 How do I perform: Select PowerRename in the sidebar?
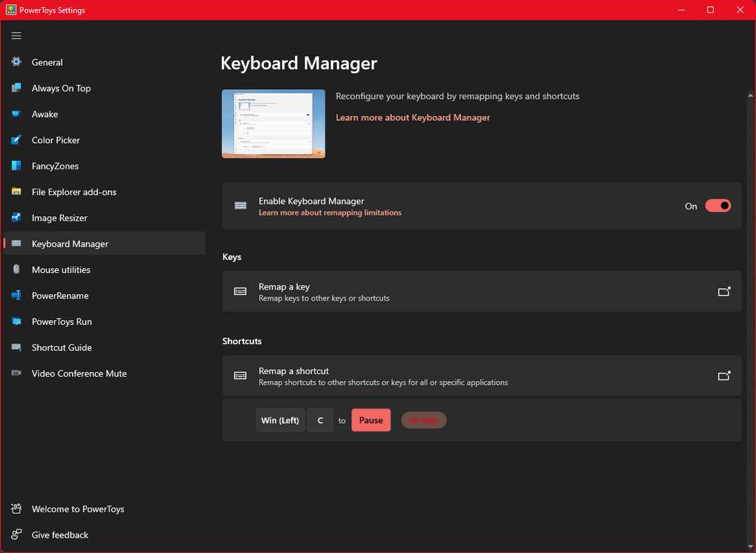click(x=104, y=296)
